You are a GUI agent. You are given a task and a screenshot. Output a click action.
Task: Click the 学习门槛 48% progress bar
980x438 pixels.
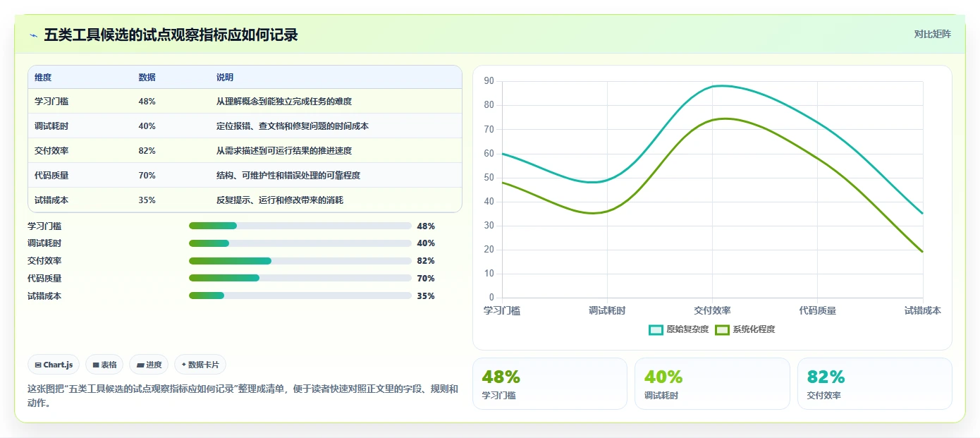point(300,226)
